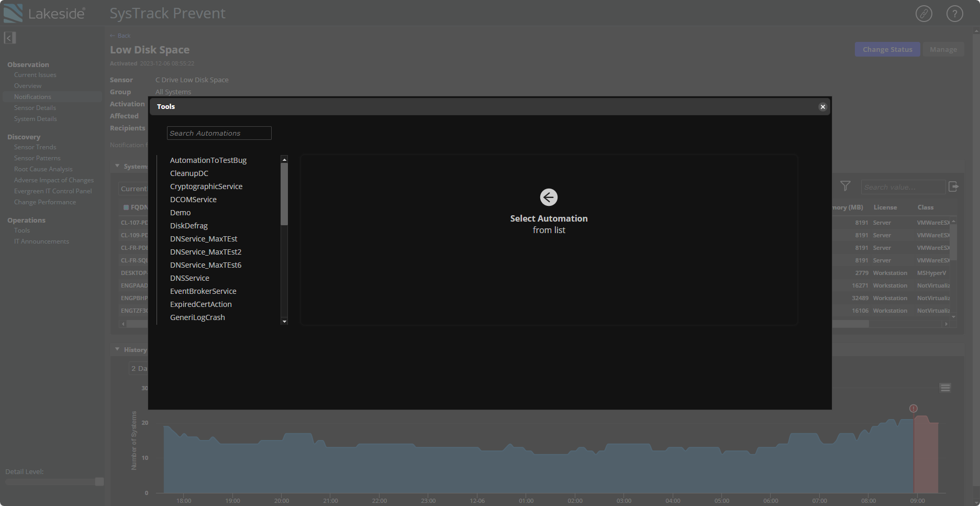Viewport: 980px width, 506px height.
Task: Collapse the History section
Action: pos(117,349)
